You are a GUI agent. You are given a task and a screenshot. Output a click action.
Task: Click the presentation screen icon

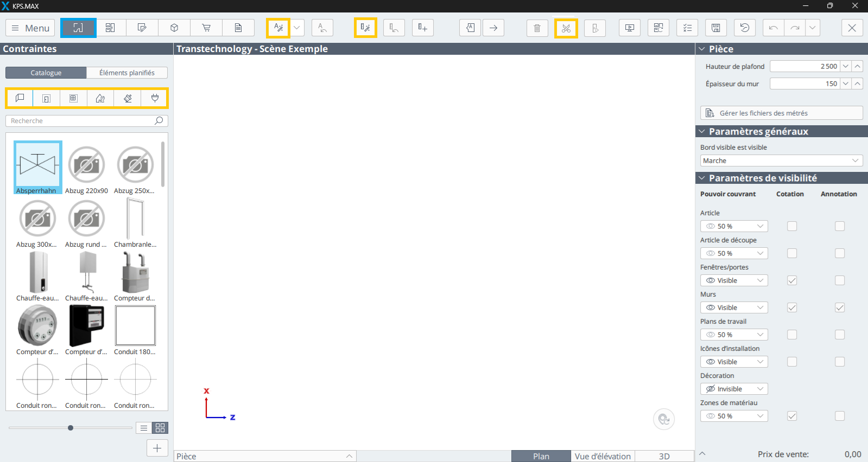pos(630,28)
